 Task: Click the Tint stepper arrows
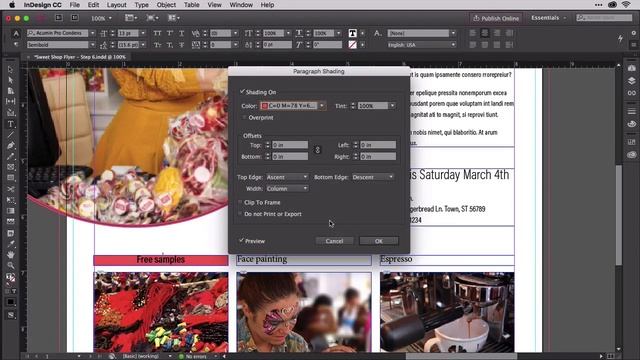tap(353, 106)
